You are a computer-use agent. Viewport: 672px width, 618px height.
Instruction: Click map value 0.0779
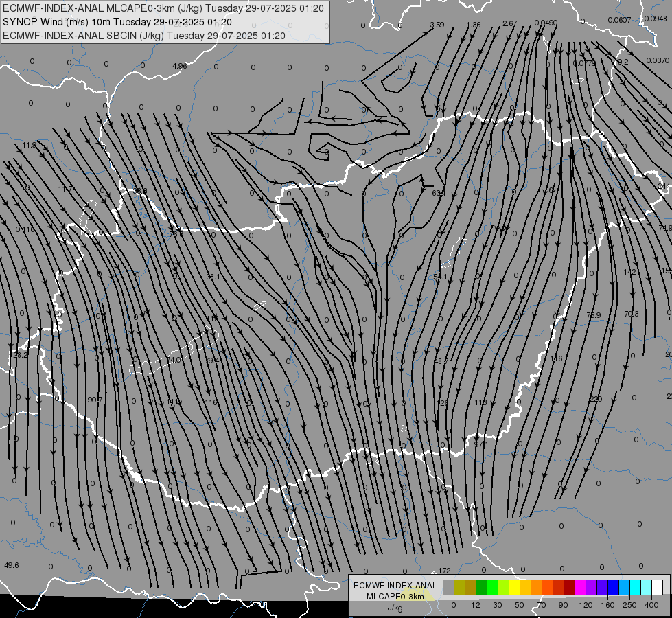[x=584, y=63]
